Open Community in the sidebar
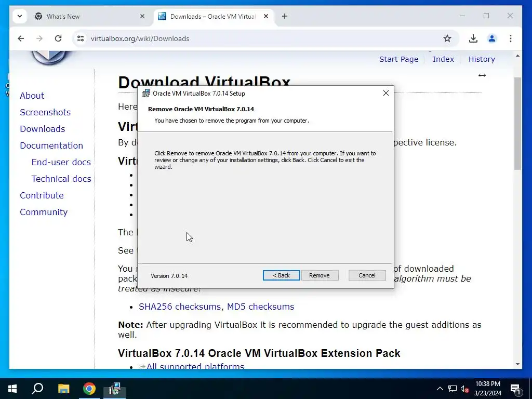Screen dimensions: 532x399 [x=44, y=212]
